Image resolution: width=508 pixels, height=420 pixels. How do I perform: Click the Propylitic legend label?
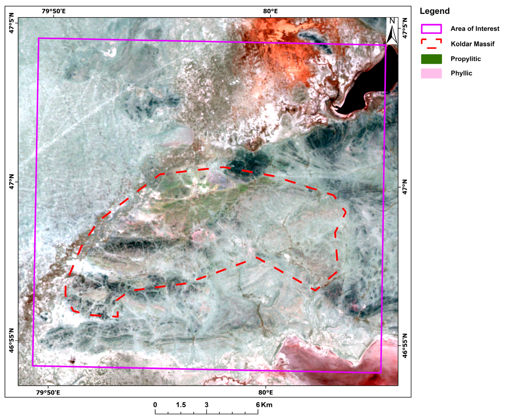point(465,59)
